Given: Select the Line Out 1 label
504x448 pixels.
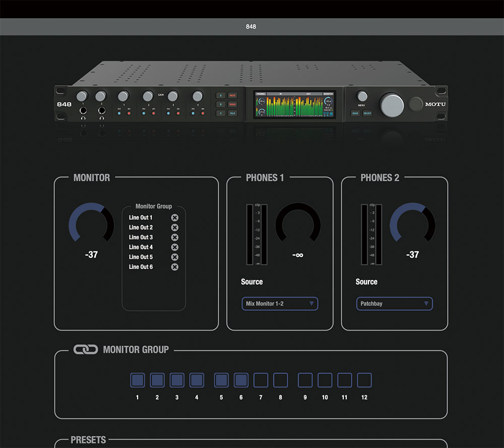Looking at the screenshot, I should point(141,217).
